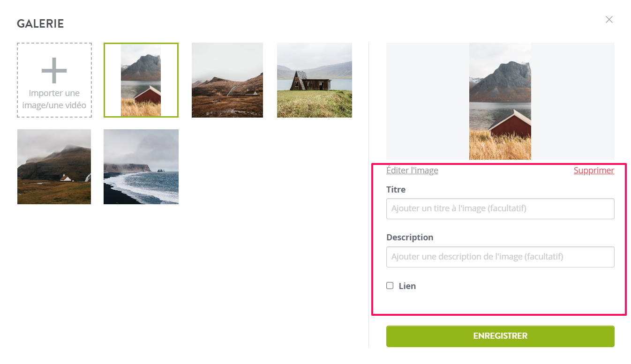Viewport: 631px width, 364px height.
Task: Pick the white house under foggy cliffs thumbnail
Action: click(54, 167)
